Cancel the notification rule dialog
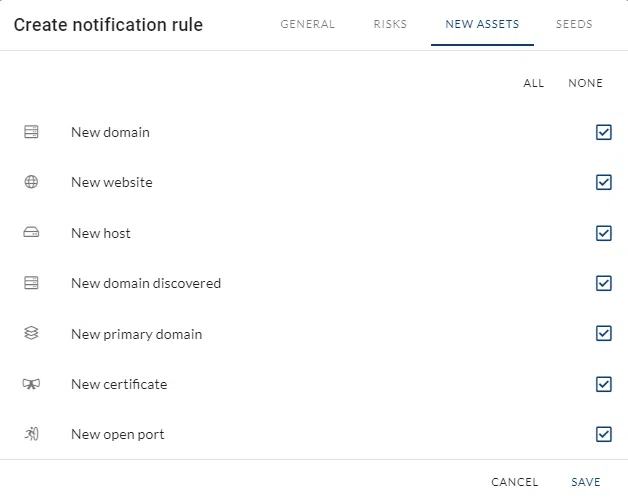 (515, 482)
